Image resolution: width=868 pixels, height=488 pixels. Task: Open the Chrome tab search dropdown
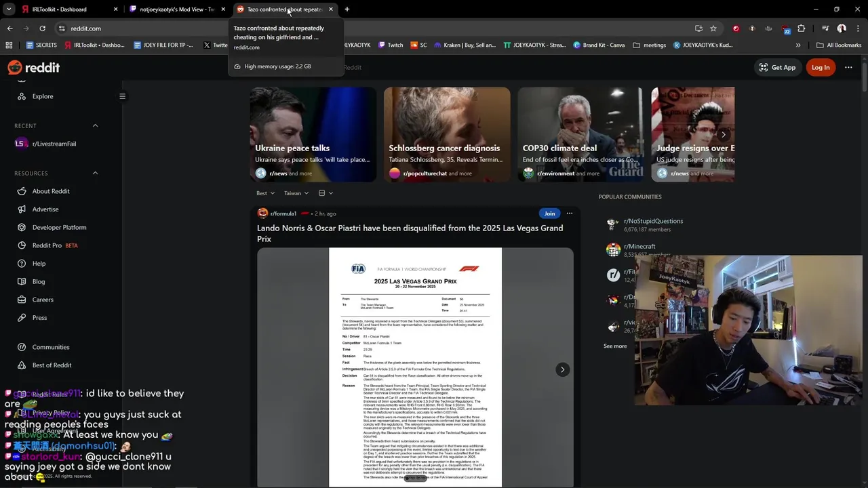[9, 9]
